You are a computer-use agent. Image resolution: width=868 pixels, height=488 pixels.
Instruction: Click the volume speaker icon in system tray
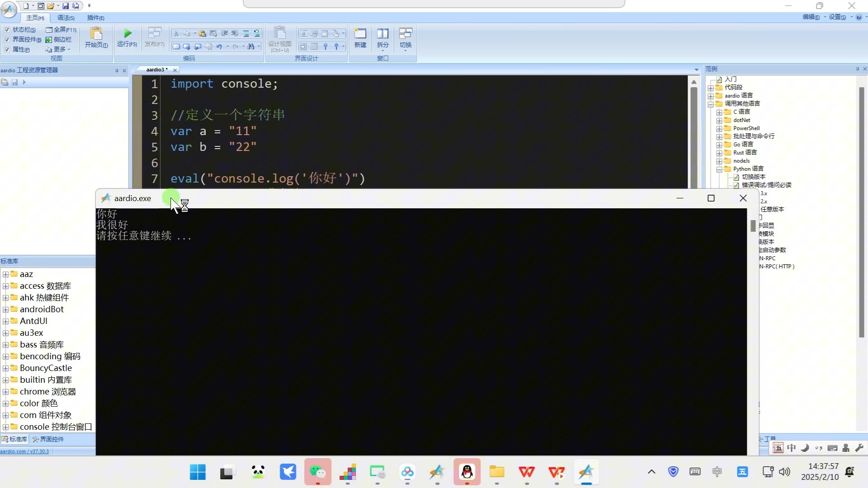pyautogui.click(x=784, y=472)
